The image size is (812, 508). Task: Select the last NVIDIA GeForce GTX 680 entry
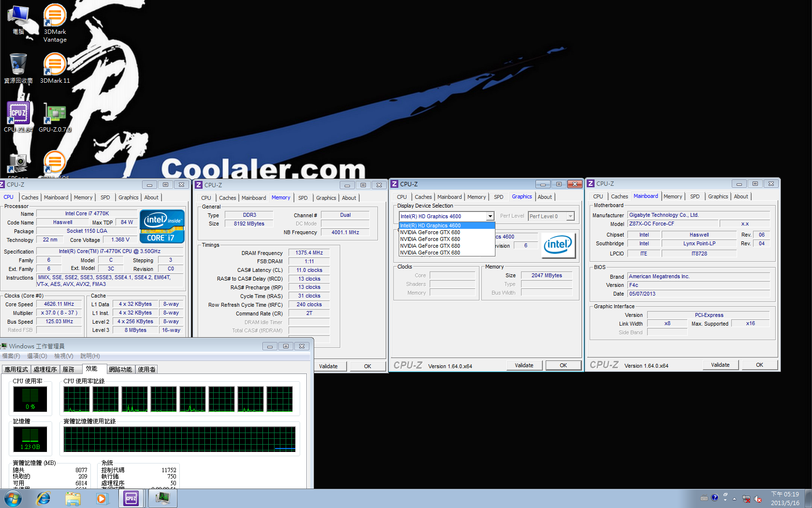pos(447,253)
